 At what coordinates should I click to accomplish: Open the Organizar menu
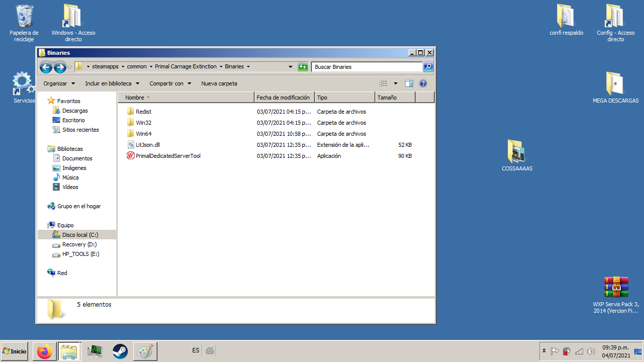(59, 83)
